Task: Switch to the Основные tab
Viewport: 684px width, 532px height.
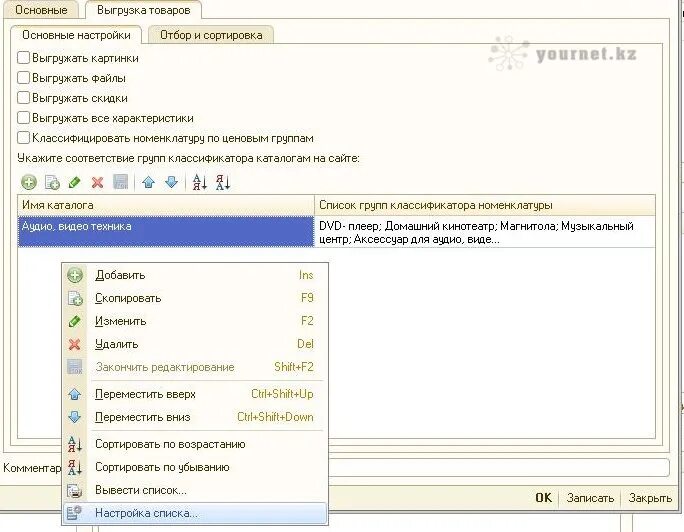Action: 41,10
